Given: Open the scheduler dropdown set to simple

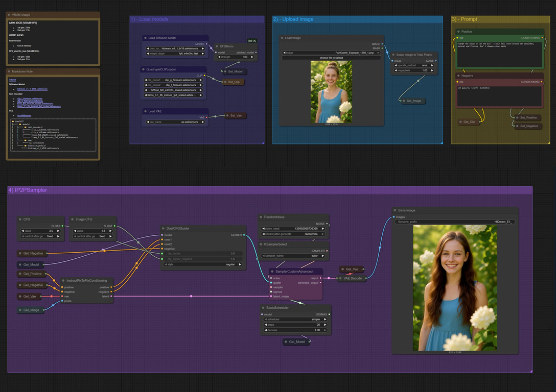Looking at the screenshot, I should click(x=295, y=320).
